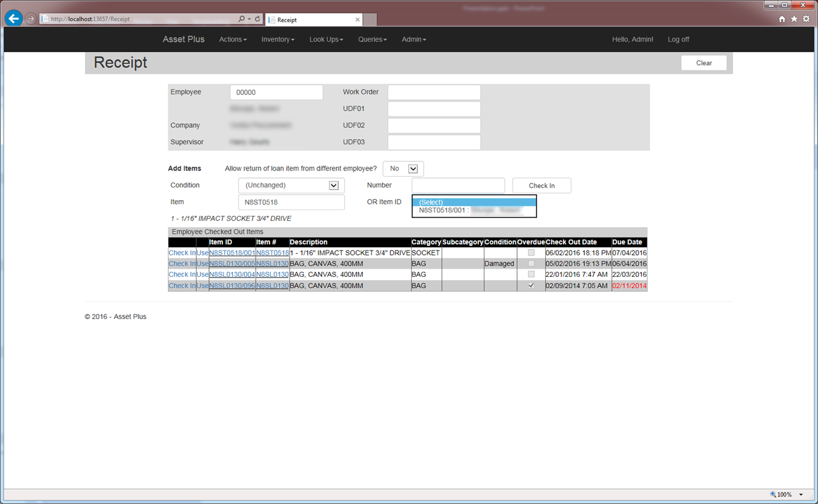Image resolution: width=818 pixels, height=504 pixels.
Task: Open the Asset Plus home link
Action: [184, 39]
